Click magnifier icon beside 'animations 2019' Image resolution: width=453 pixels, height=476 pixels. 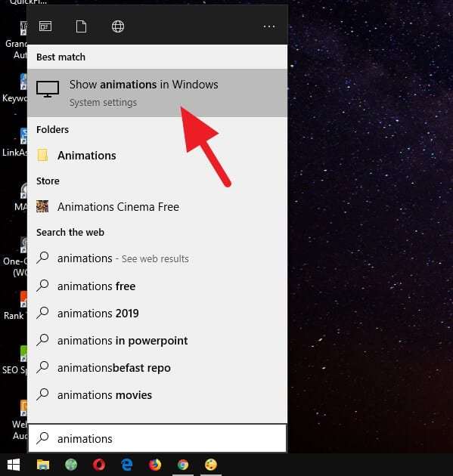[42, 313]
